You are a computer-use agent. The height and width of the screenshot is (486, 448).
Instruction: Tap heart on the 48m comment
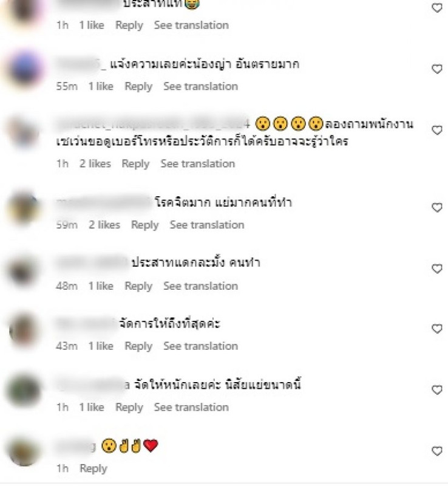coord(437,269)
